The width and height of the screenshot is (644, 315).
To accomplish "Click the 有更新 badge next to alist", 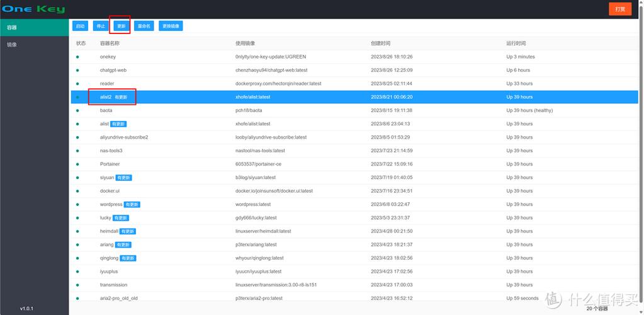I will tap(119, 123).
